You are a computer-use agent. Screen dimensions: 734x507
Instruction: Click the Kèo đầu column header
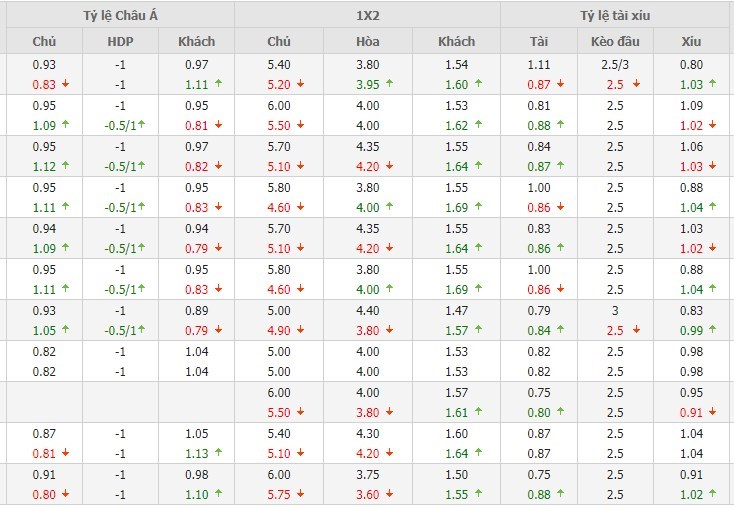click(616, 42)
